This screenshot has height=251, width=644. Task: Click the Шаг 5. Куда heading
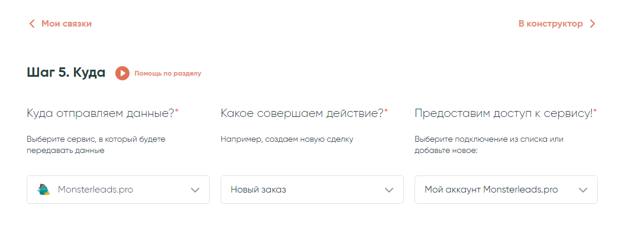click(66, 73)
